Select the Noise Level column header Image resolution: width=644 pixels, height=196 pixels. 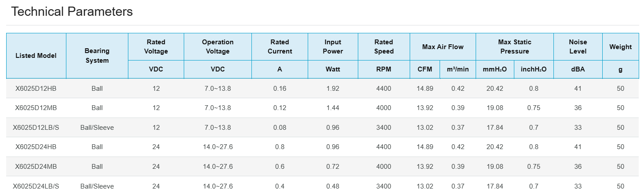pyautogui.click(x=578, y=46)
